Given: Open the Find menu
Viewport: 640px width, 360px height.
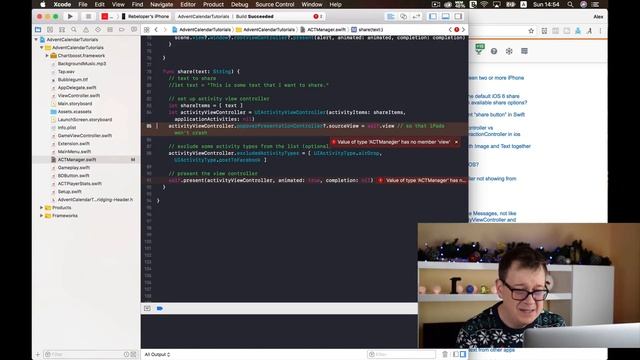Looking at the screenshot, I should pyautogui.click(x=137, y=4).
